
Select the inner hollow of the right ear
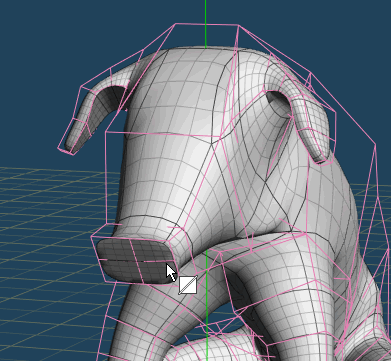280,102
